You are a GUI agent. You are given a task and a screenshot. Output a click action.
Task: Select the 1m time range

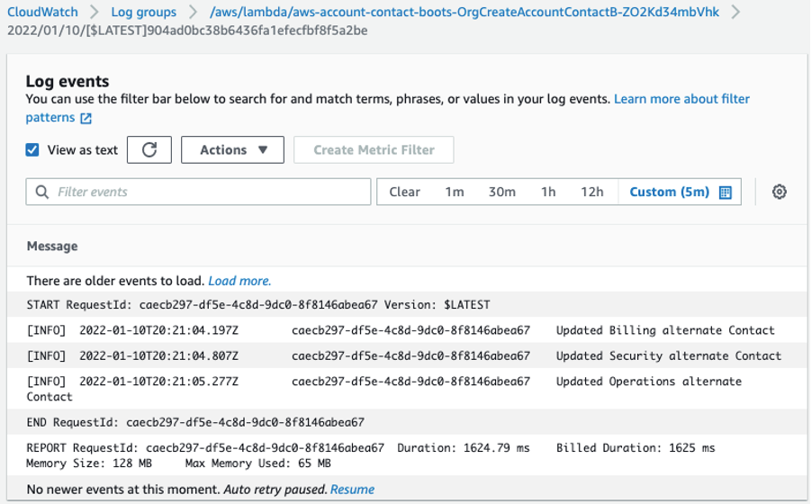click(x=454, y=192)
